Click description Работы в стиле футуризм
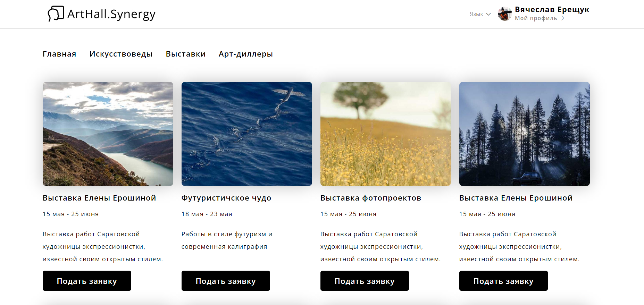Viewport: 644px width, 305px height. point(227,240)
